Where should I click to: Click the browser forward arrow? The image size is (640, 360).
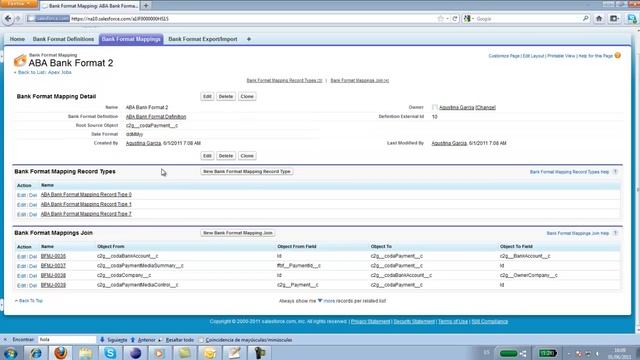pyautogui.click(x=18, y=19)
